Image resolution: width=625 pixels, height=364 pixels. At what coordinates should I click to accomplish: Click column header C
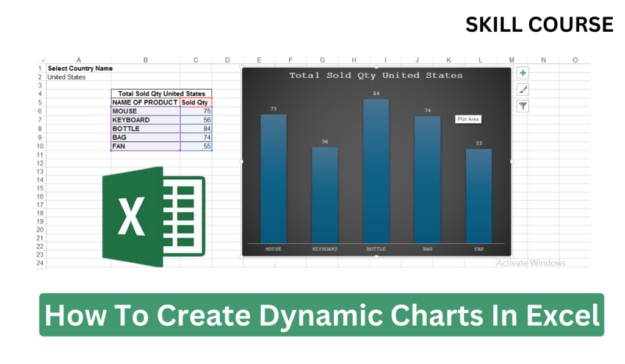click(196, 60)
